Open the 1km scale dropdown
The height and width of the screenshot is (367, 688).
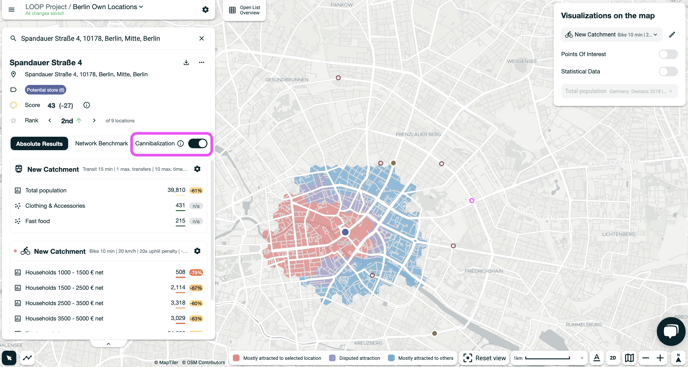549,358
